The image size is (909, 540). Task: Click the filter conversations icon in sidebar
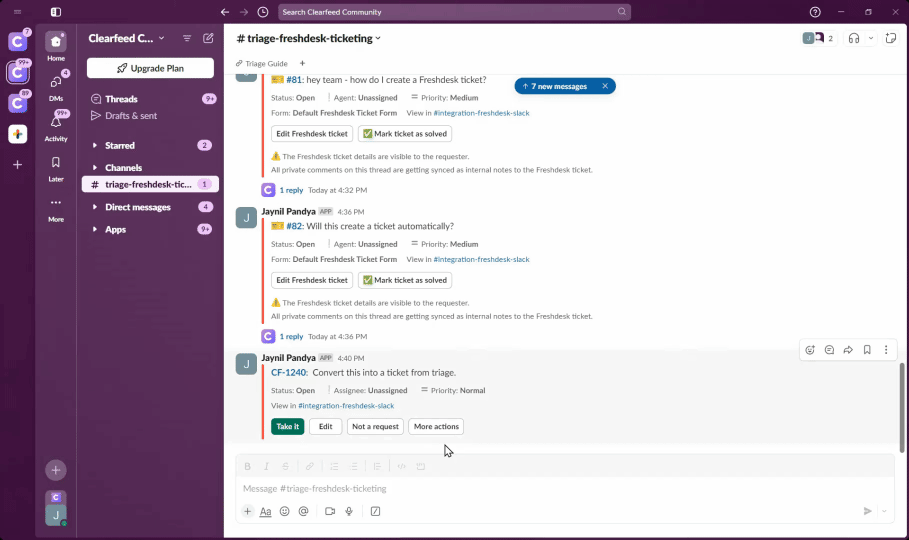click(x=187, y=38)
